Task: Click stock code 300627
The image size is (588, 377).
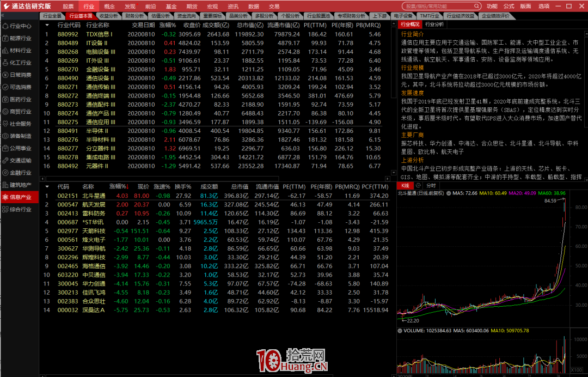Action: 68,248
